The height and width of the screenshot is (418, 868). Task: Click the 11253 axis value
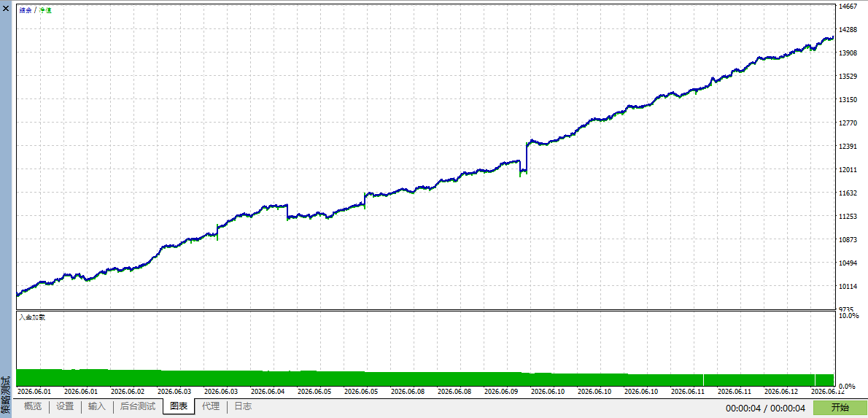(x=849, y=217)
